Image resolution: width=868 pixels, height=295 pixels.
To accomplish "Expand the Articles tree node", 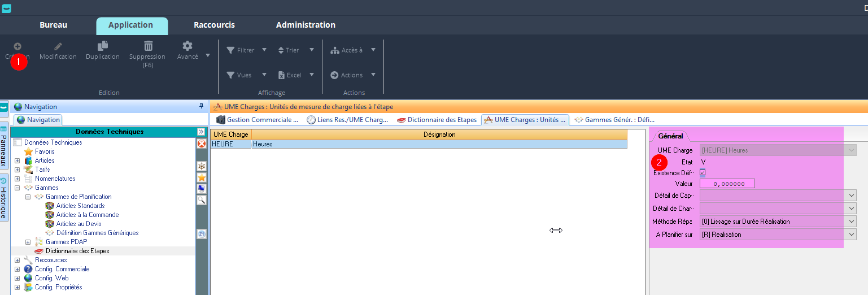I will pyautogui.click(x=17, y=160).
